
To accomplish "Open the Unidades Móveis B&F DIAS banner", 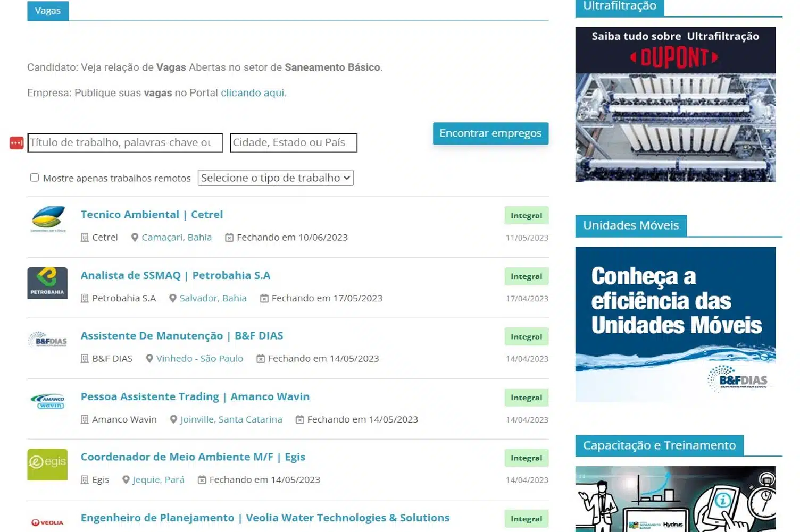I will 676,324.
